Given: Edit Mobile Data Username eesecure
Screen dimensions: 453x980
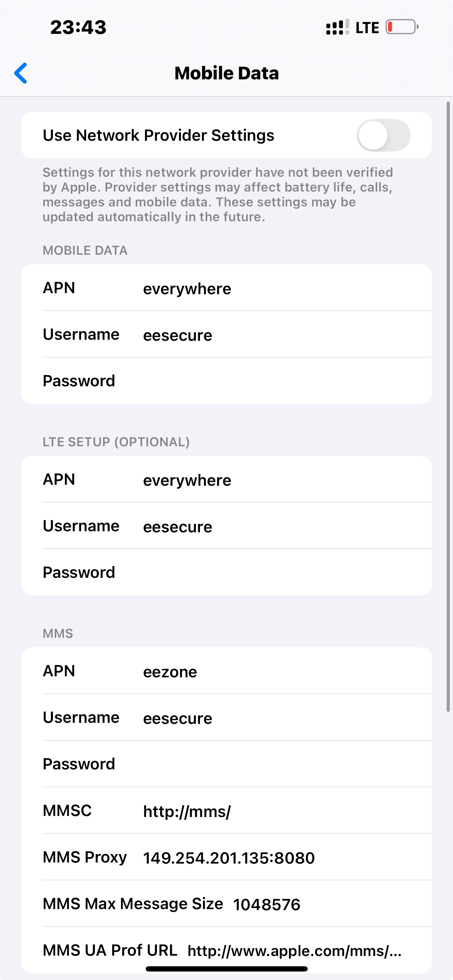Looking at the screenshot, I should 226,334.
